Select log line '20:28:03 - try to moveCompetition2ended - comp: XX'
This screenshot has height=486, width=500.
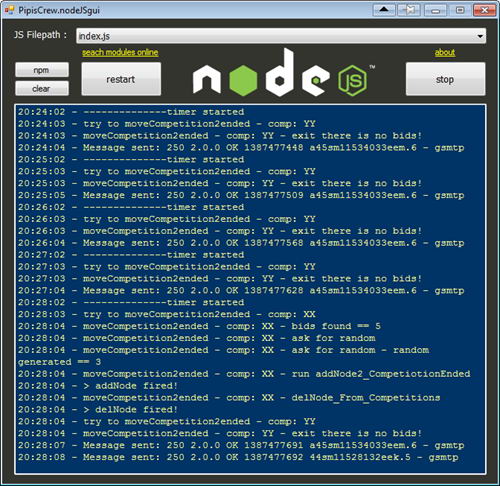coord(167,314)
